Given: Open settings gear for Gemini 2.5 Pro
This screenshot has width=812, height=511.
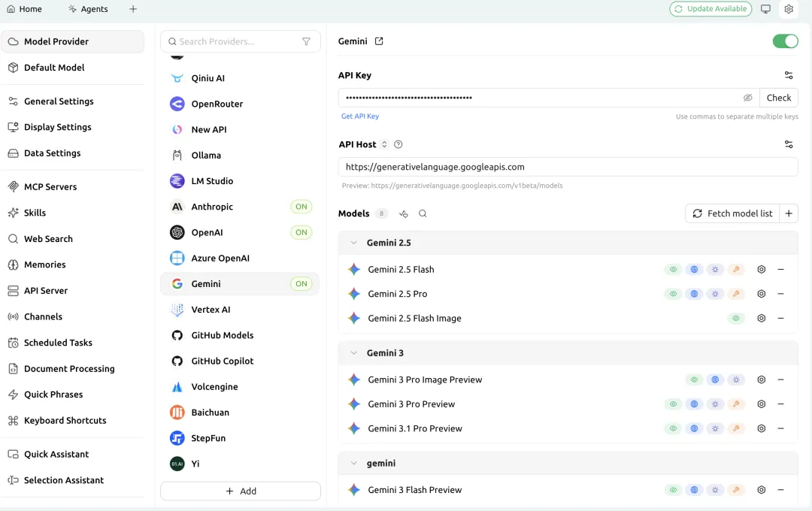Looking at the screenshot, I should click(761, 294).
